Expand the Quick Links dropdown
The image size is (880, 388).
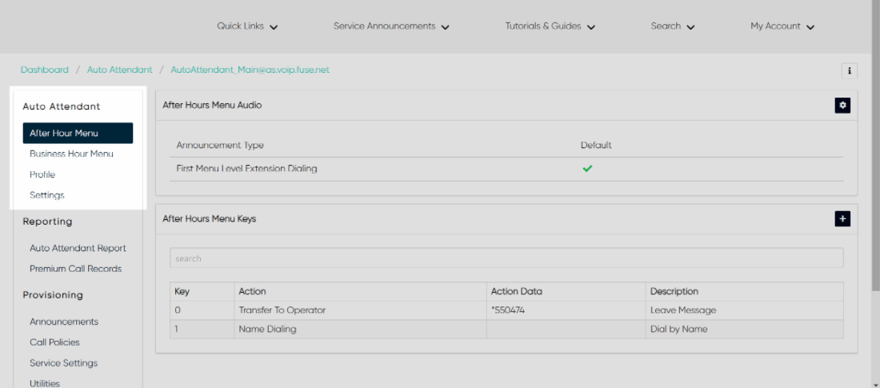[x=247, y=26]
